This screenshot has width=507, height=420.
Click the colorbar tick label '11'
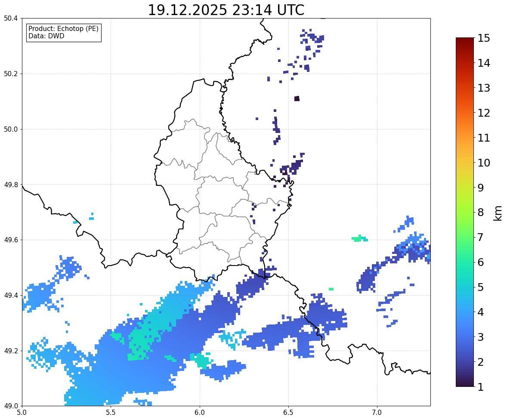[484, 138]
